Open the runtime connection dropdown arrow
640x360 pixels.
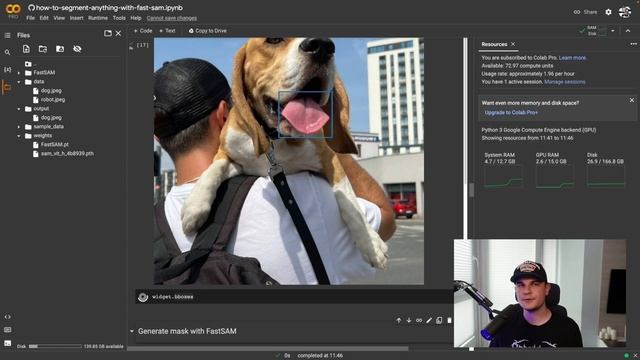[613, 31]
